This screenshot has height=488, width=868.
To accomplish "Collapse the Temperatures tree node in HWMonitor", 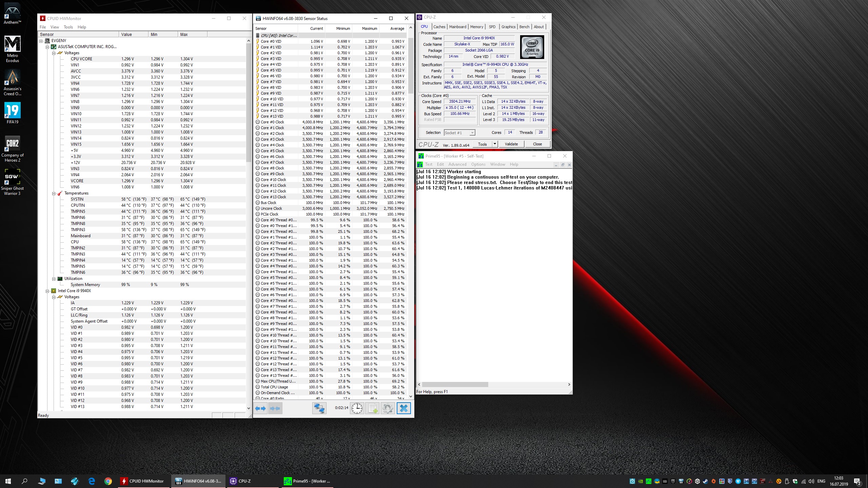I will click(x=54, y=194).
